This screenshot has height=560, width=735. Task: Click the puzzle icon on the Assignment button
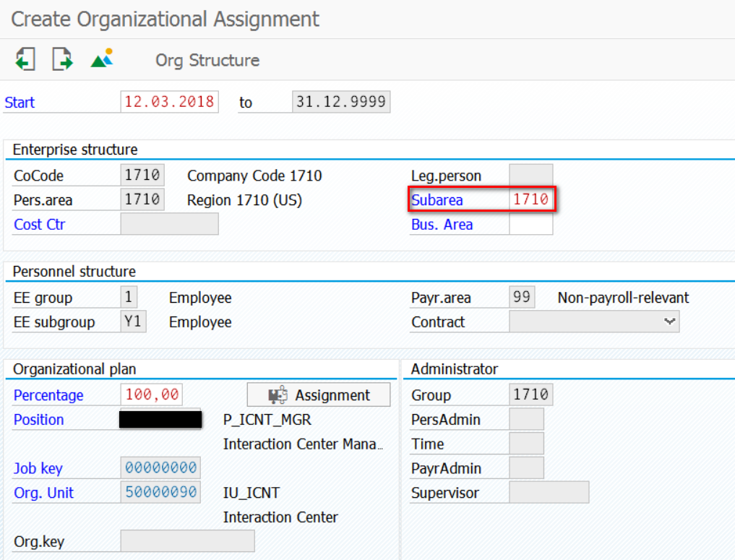coord(278,395)
